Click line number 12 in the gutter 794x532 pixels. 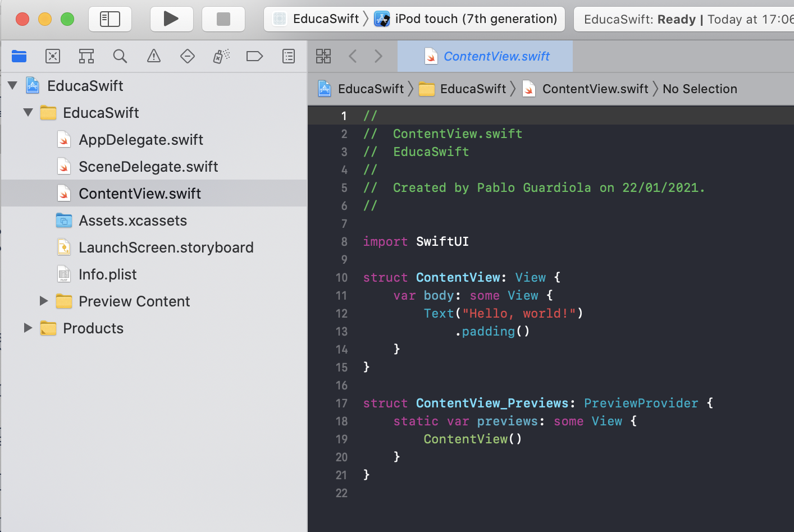341,314
